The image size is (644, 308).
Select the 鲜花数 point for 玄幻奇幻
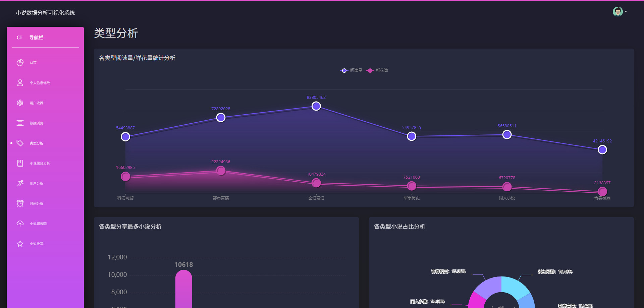pos(316,183)
